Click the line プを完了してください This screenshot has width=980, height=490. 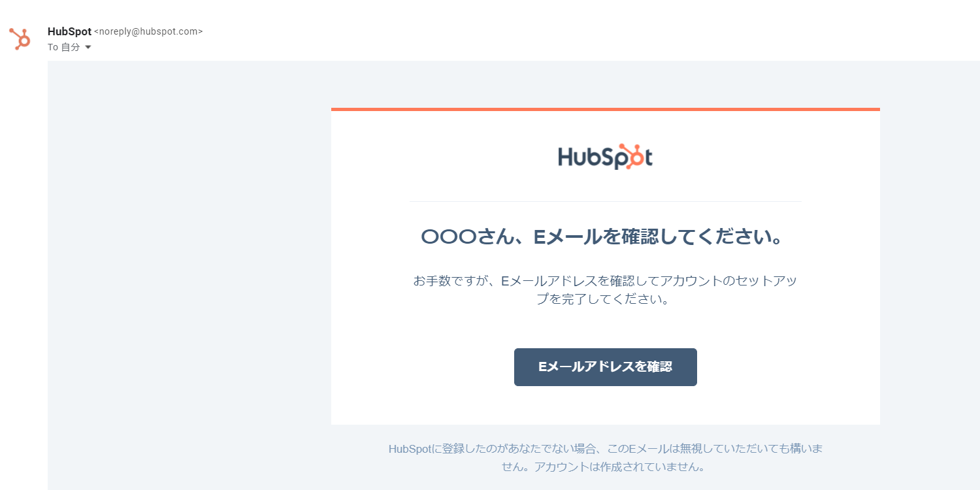tap(605, 300)
